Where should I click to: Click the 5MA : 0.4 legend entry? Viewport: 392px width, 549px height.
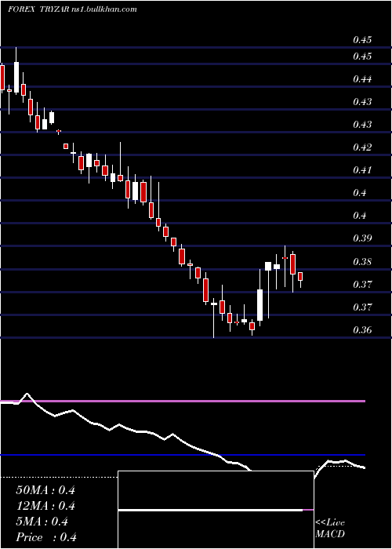coord(42,522)
